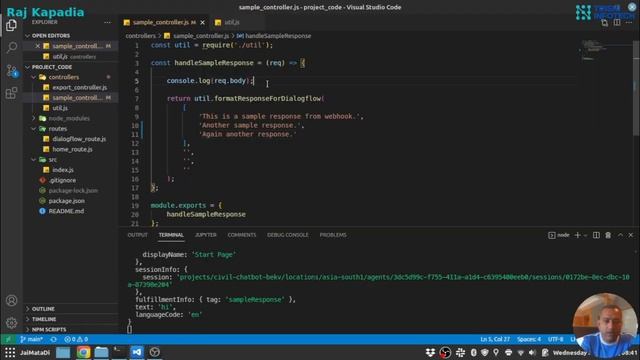Switch to the JUPYTER panel tab

[206, 235]
